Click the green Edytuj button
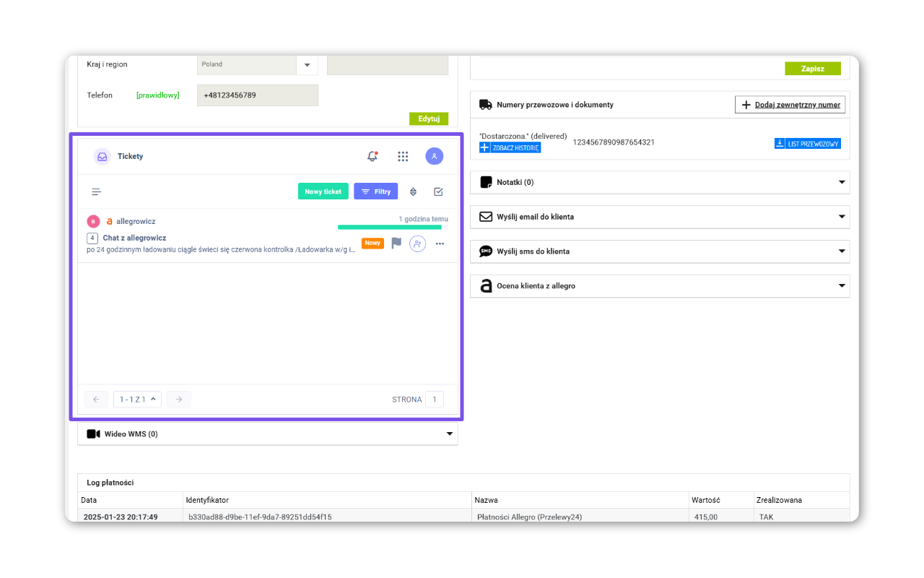Viewport: 924px width, 578px height. (x=428, y=118)
